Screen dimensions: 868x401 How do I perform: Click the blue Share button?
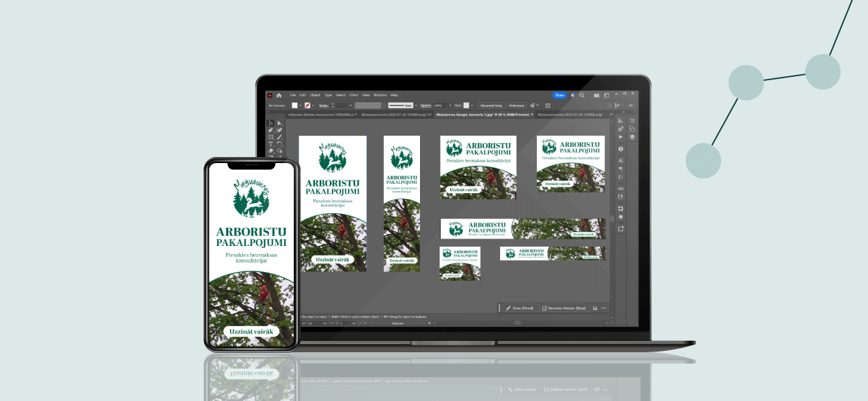(559, 95)
